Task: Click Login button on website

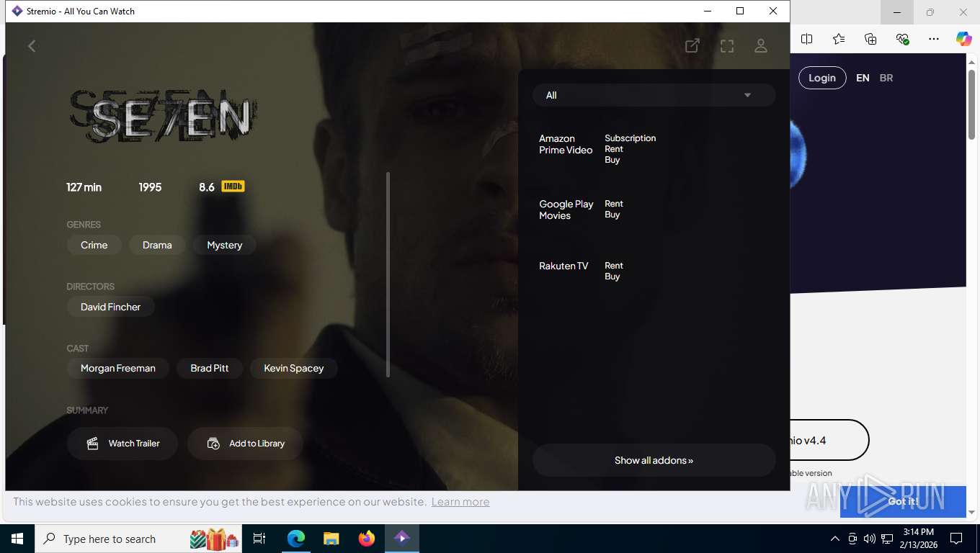Action: click(822, 78)
